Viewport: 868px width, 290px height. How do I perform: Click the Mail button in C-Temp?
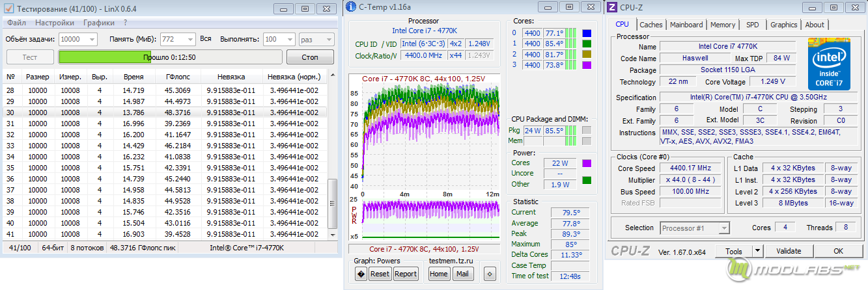462,274
